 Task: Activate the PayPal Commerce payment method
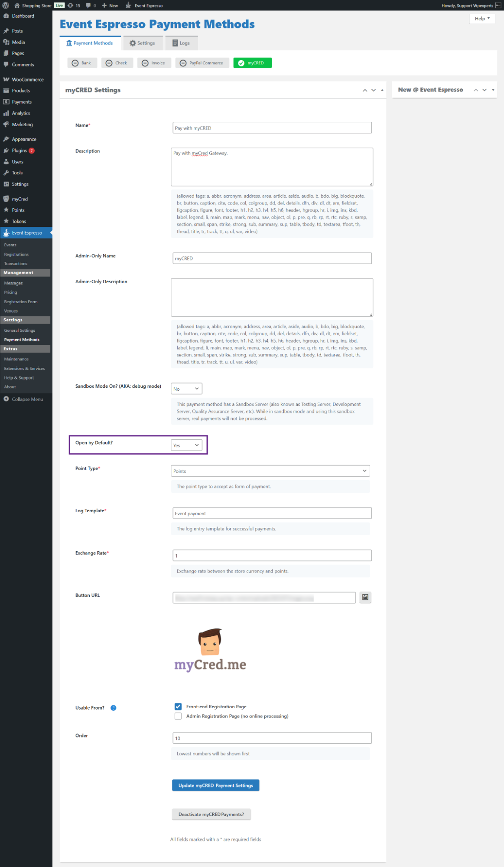click(202, 63)
